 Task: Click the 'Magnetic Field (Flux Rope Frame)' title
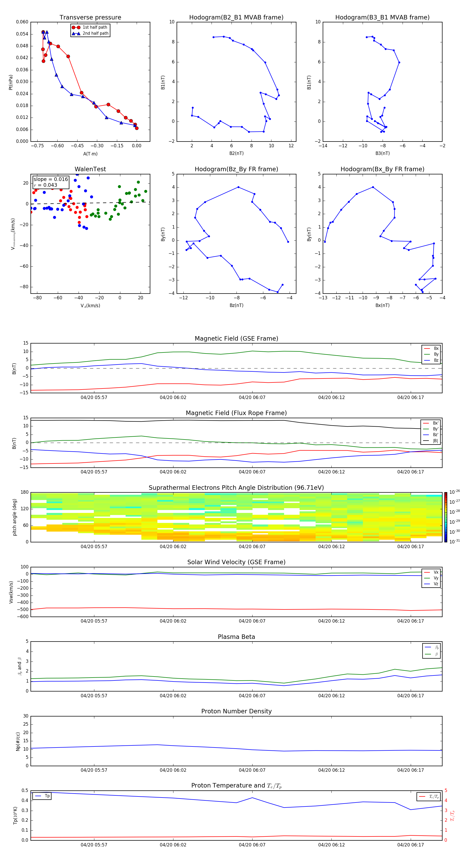[x=236, y=413]
